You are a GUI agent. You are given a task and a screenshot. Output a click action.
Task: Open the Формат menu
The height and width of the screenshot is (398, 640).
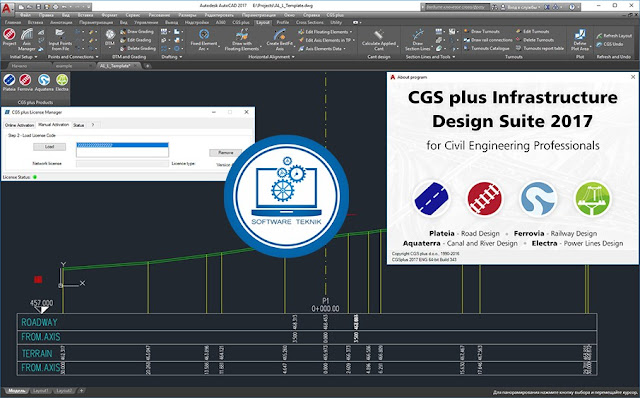click(x=109, y=15)
